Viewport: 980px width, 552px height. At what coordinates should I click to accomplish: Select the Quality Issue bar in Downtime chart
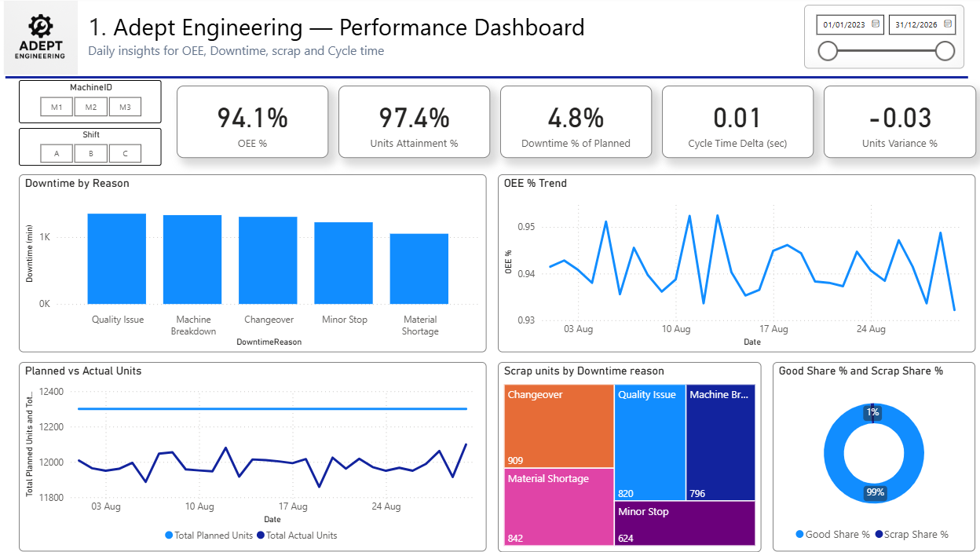(x=116, y=259)
